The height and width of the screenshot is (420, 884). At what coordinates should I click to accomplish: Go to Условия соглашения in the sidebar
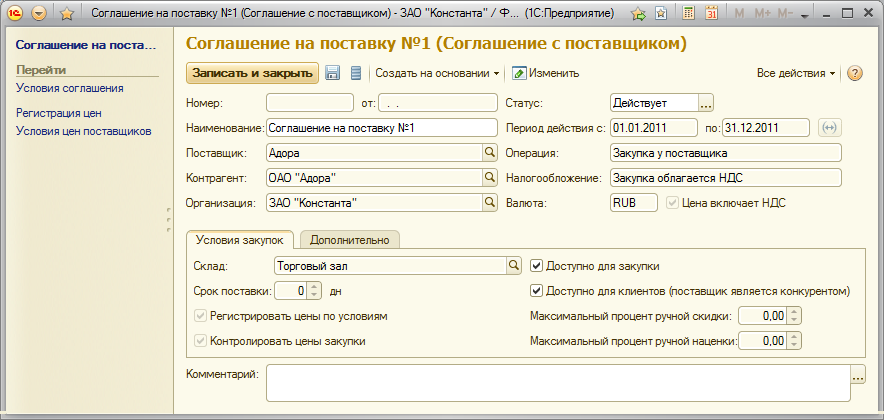(70, 89)
